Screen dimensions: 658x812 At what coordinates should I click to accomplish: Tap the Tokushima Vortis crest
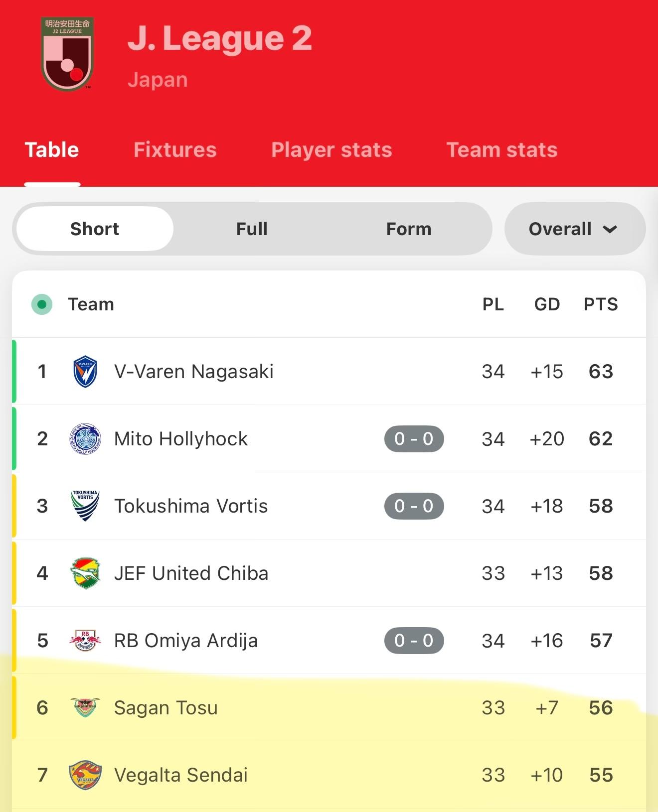[x=85, y=506]
